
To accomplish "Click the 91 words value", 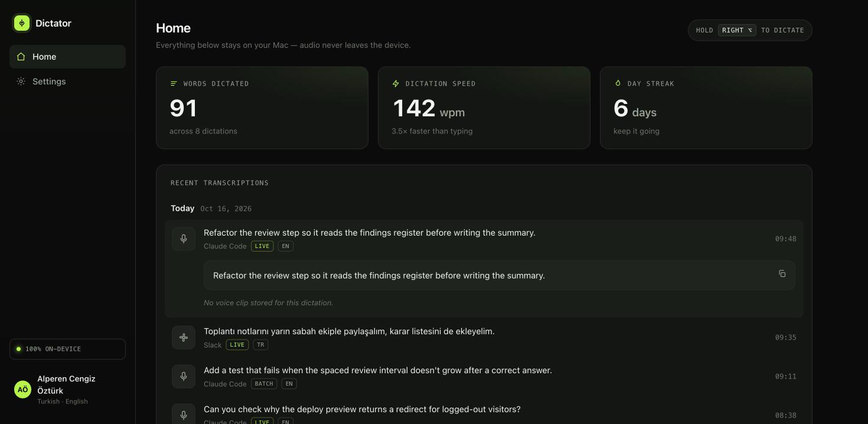I will point(184,109).
